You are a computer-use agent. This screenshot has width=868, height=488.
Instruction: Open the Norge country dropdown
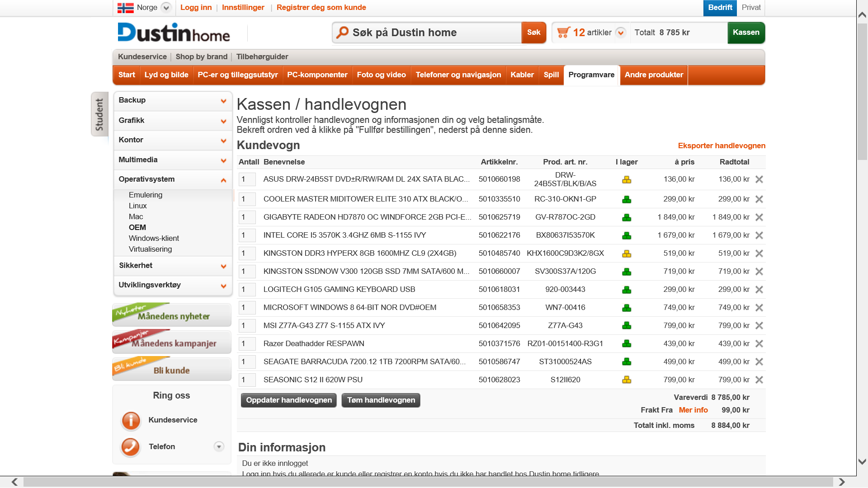click(x=166, y=8)
